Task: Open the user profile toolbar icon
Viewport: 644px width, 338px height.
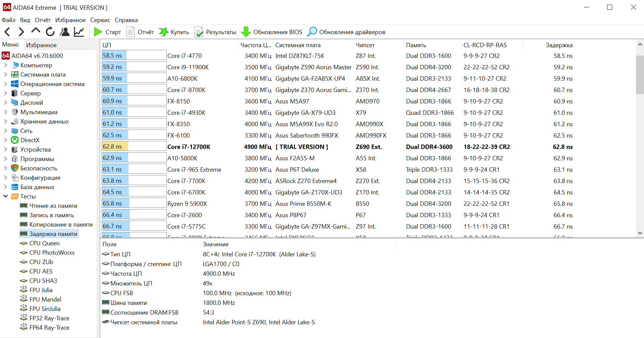Action: pyautogui.click(x=65, y=32)
